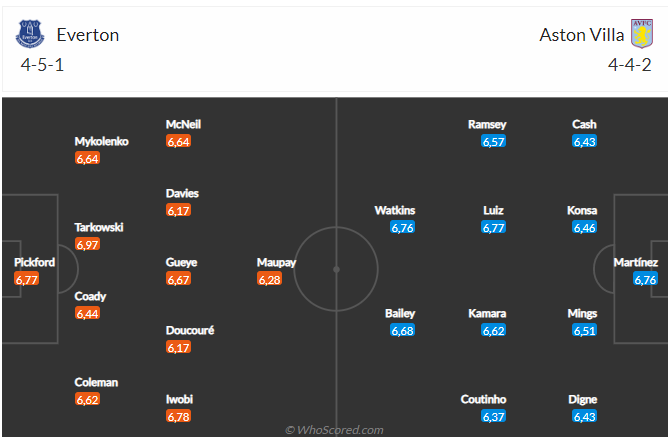The width and height of the screenshot is (668, 437).
Task: Click the Aston Villa club crest icon
Action: click(640, 34)
